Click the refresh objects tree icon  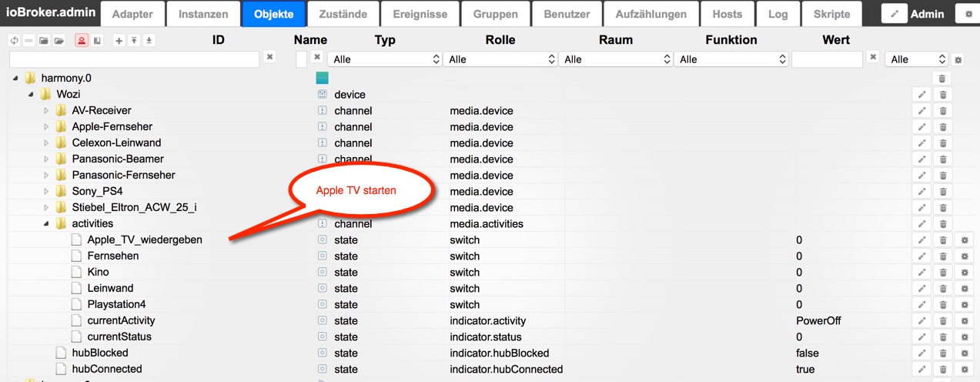15,41
